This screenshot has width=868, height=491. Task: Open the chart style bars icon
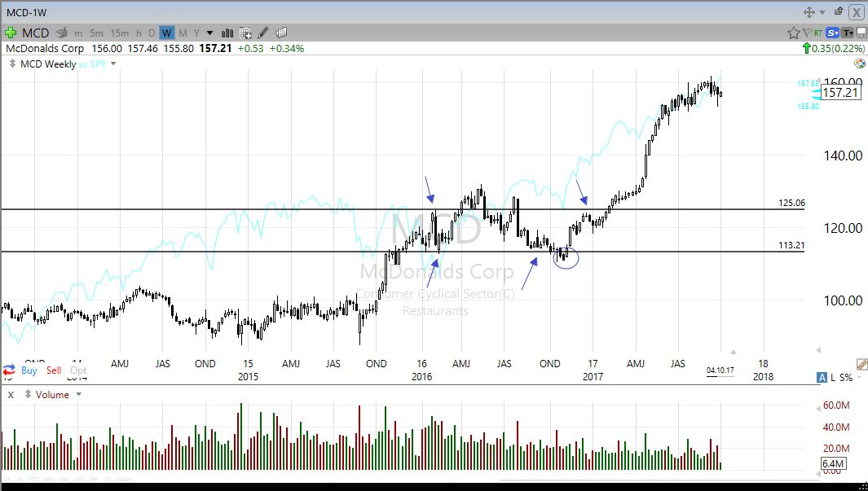click(227, 33)
